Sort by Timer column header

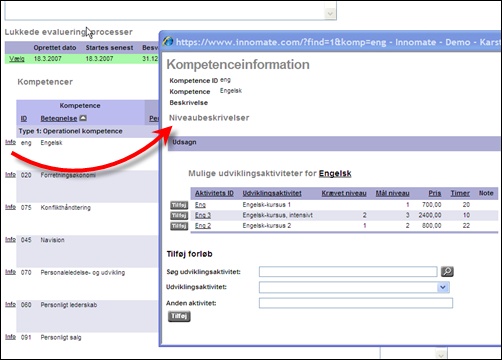click(460, 193)
